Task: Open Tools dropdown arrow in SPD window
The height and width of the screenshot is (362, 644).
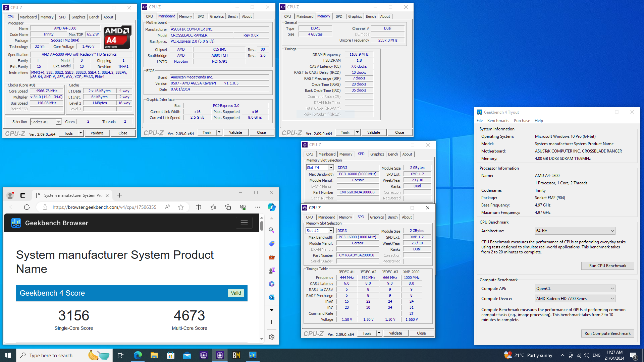Action: 379,333
